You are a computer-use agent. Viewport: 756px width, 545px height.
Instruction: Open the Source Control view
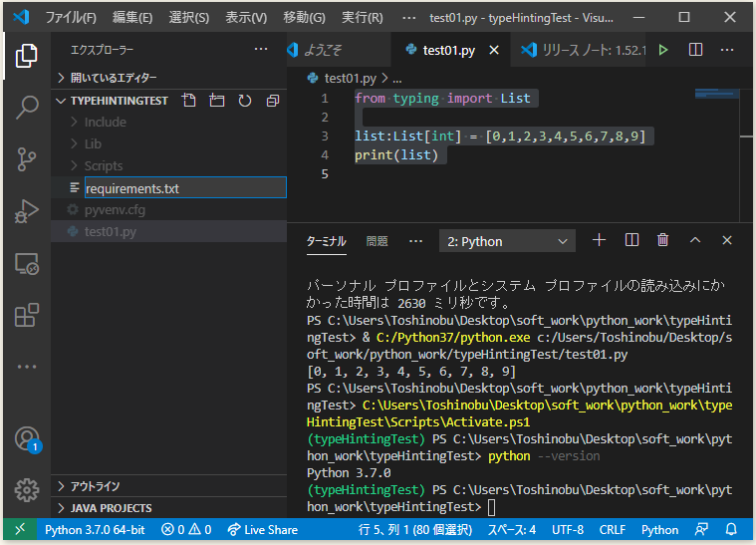(26, 159)
